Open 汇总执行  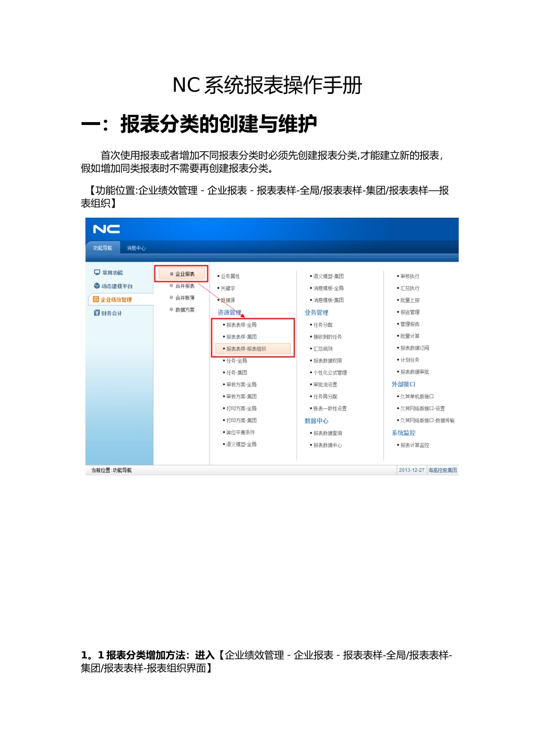[x=410, y=288]
